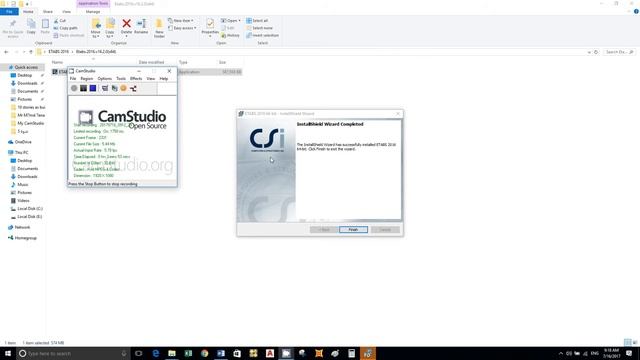This screenshot has height=360, width=640.
Task: Click the Windows Start button
Action: pyautogui.click(x=8, y=353)
